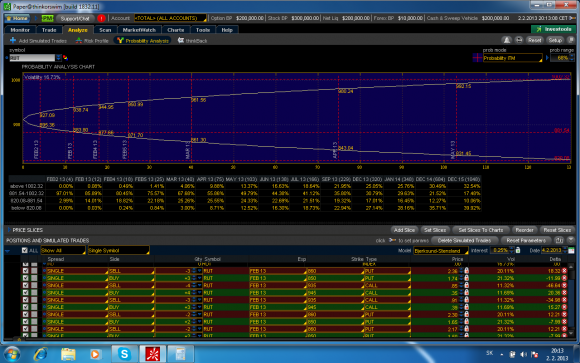Click the panel layout icon after Reset Parameters

(559, 240)
